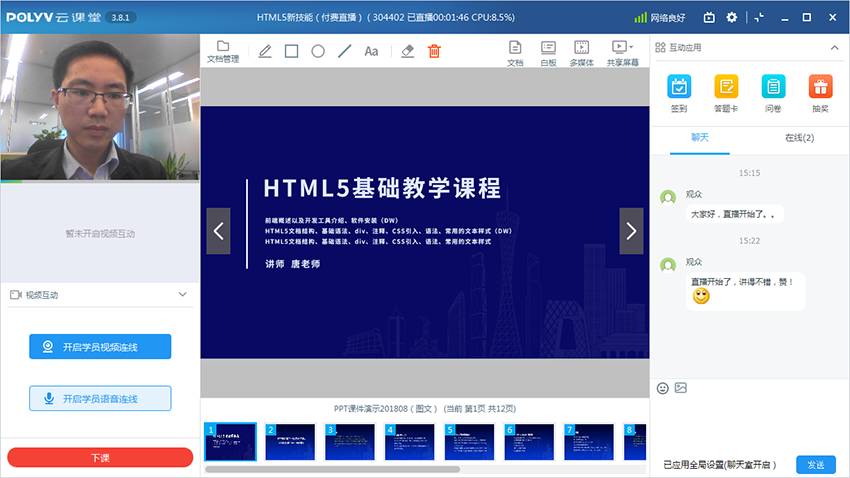The image size is (850, 478).
Task: Expand the 视频互动 section chevron
Action: (x=182, y=295)
